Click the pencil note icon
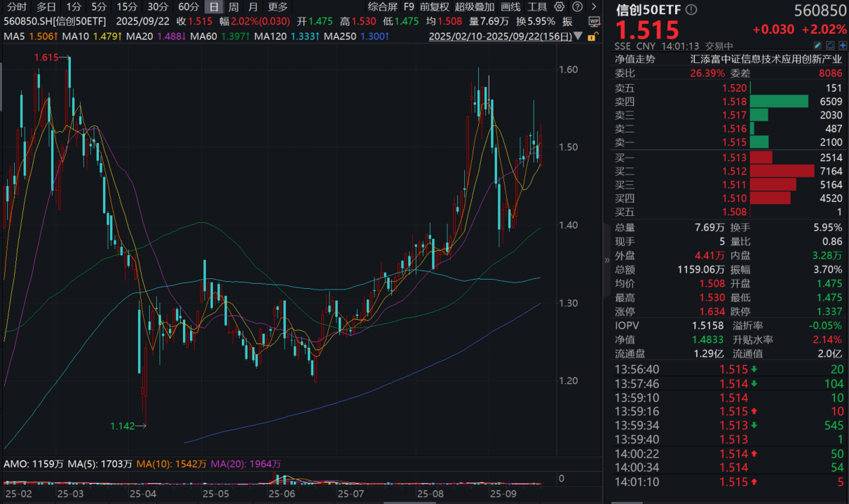 pos(817,45)
